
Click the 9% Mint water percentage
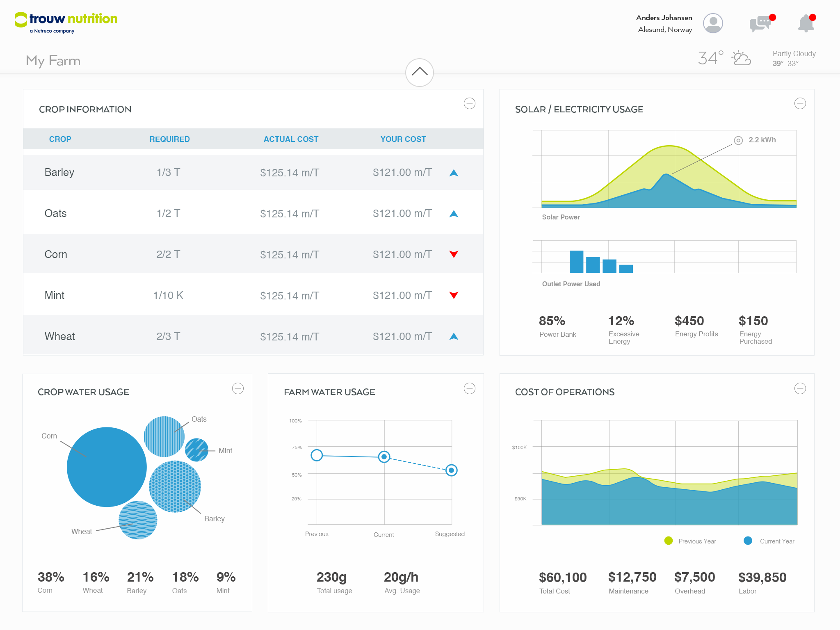(x=226, y=577)
